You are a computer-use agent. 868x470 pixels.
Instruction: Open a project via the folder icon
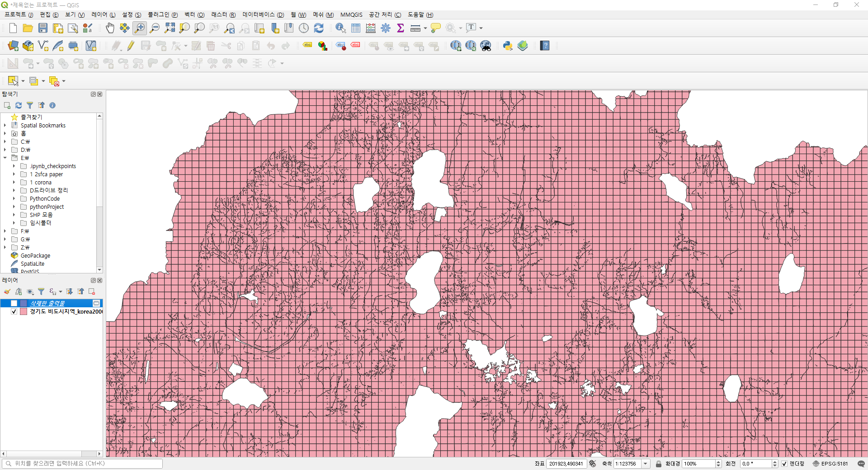click(28, 28)
